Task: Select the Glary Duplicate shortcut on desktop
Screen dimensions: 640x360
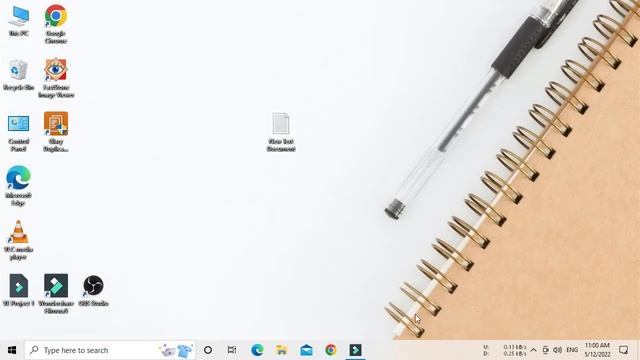Action: coord(56,132)
